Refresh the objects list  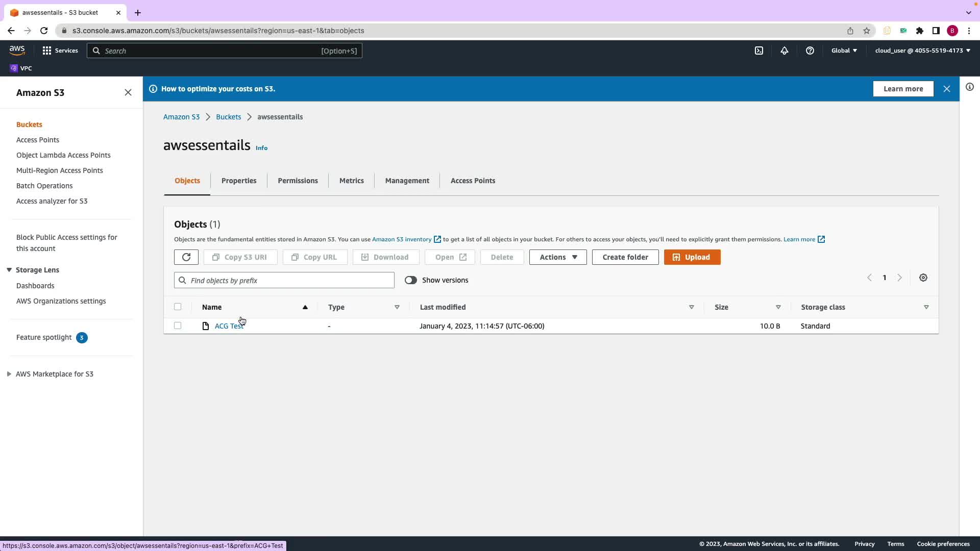tap(186, 257)
